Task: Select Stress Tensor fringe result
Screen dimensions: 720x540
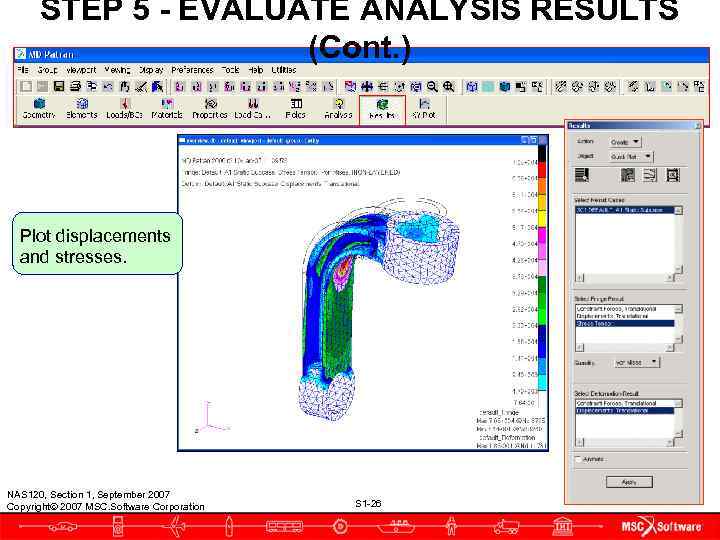Action: (624, 324)
